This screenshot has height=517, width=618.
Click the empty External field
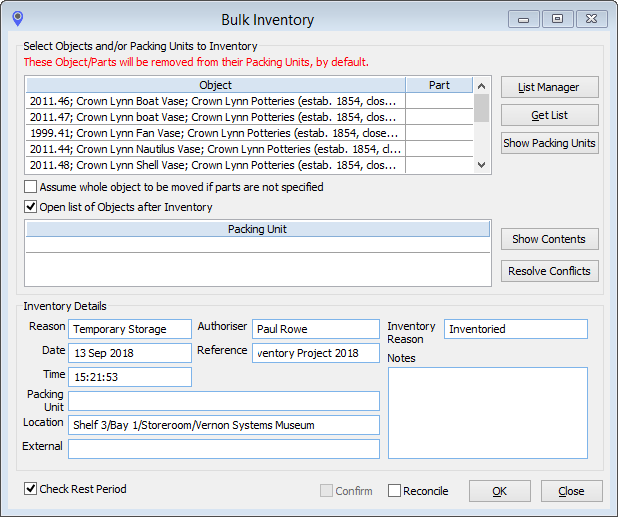(x=224, y=449)
